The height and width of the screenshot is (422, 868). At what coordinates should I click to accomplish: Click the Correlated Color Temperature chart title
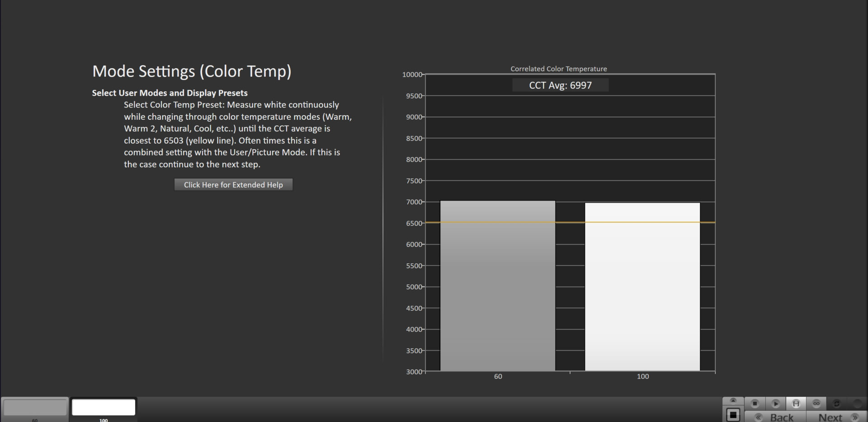(x=559, y=69)
